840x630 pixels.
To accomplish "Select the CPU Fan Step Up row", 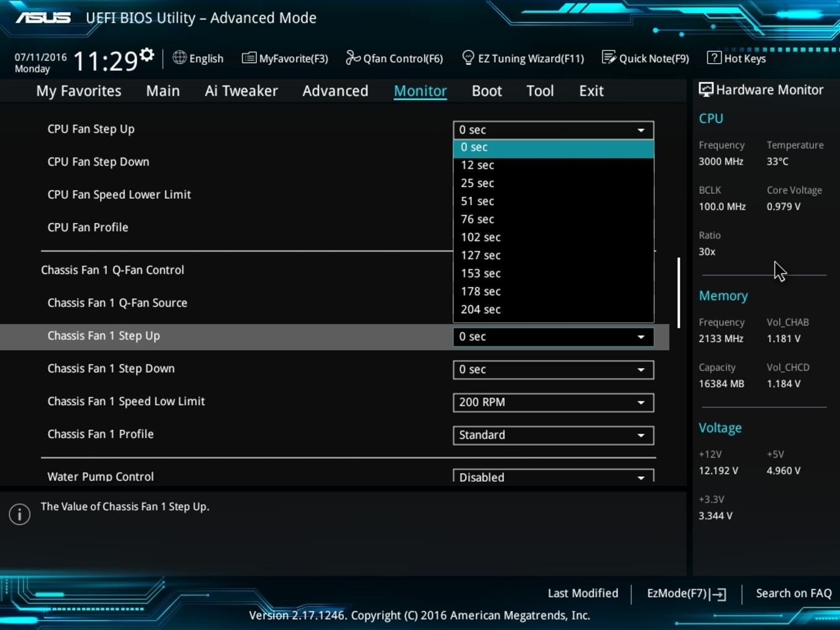I will (x=91, y=129).
